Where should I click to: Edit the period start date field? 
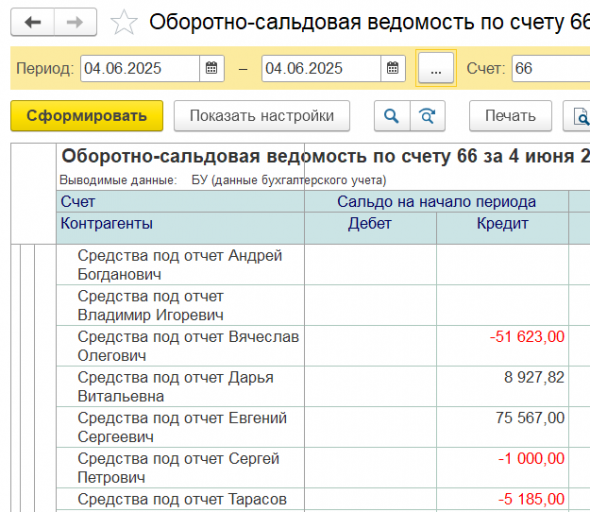140,68
